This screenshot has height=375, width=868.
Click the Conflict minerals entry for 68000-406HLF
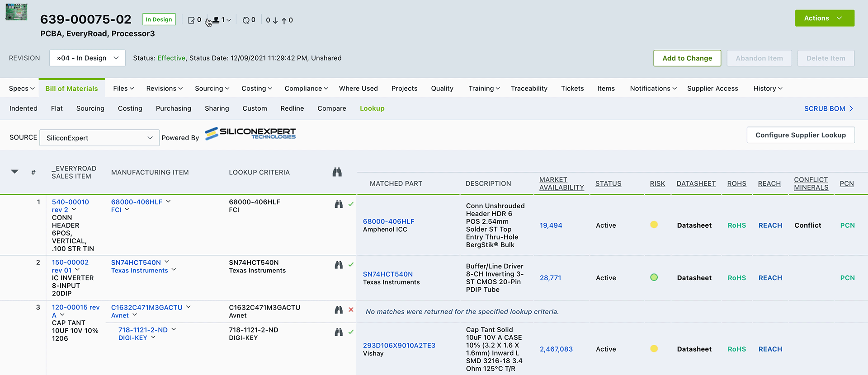click(808, 225)
